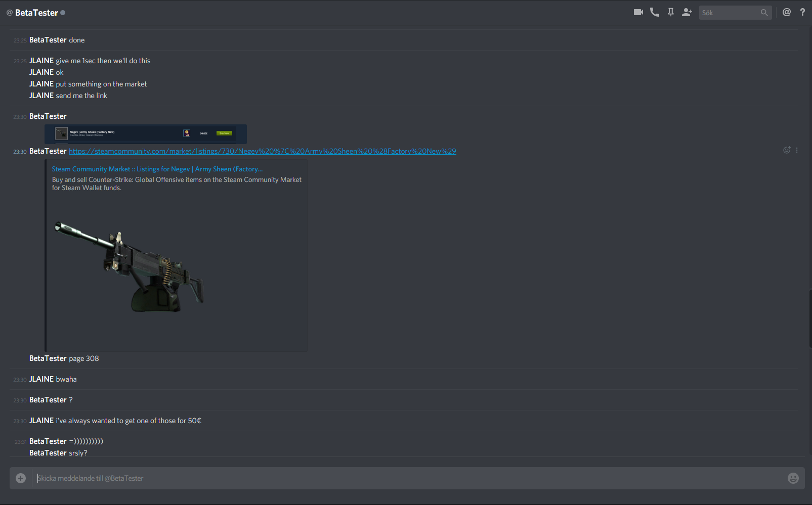The height and width of the screenshot is (505, 812).
Task: Open the Steam Community Market embed title
Action: coord(157,169)
